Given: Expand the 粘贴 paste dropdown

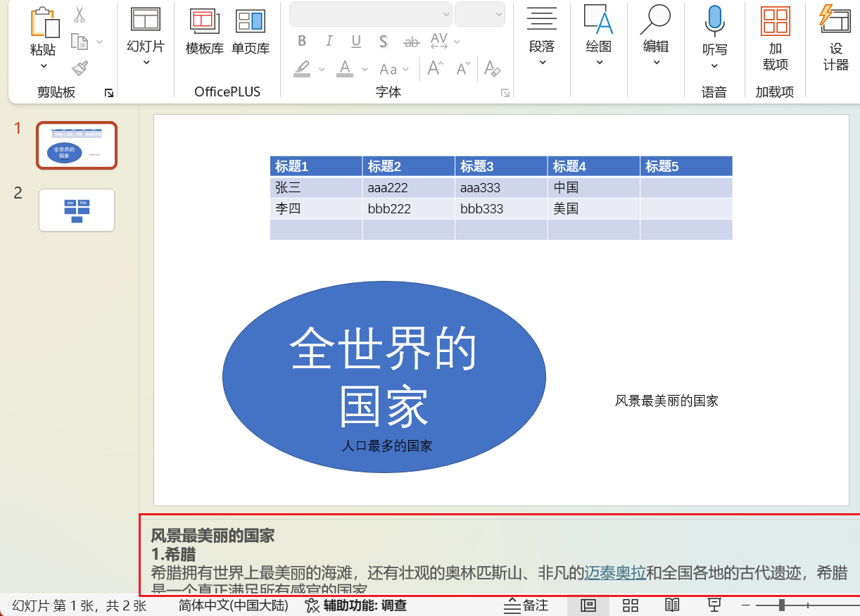Looking at the screenshot, I should click(43, 65).
